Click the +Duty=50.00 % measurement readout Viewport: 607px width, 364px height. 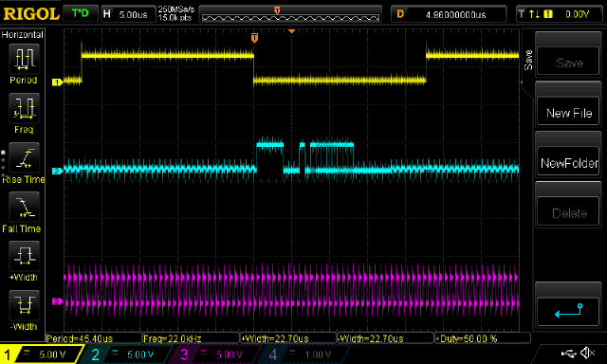[x=483, y=338]
